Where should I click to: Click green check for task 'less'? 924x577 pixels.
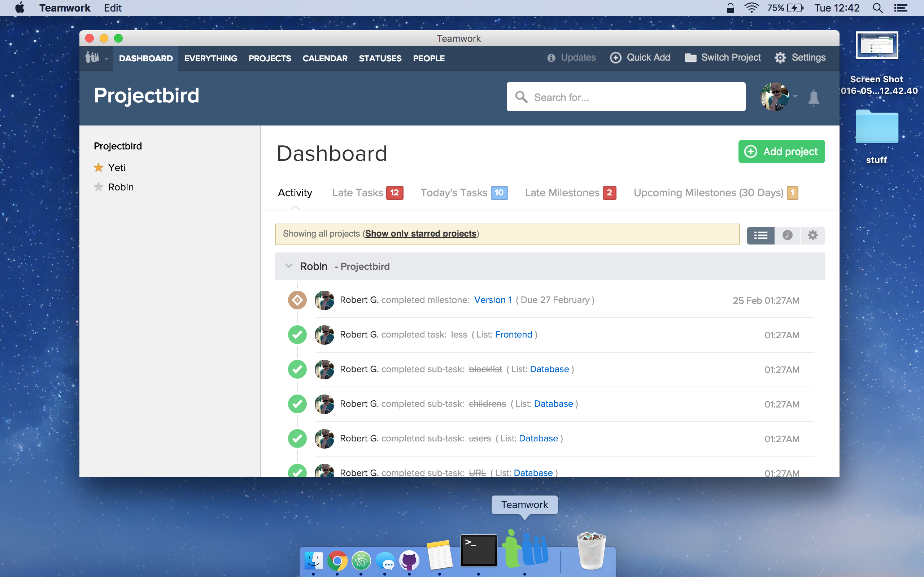coord(297,335)
